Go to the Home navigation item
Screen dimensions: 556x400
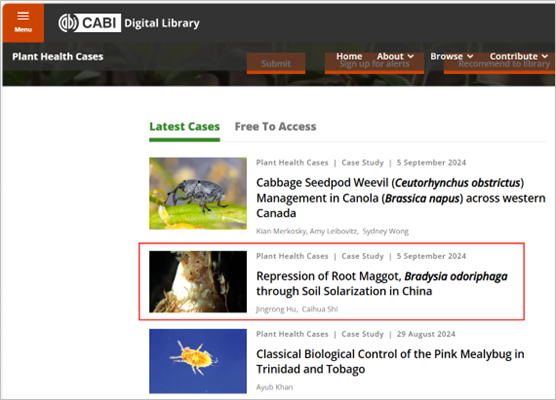tap(349, 56)
